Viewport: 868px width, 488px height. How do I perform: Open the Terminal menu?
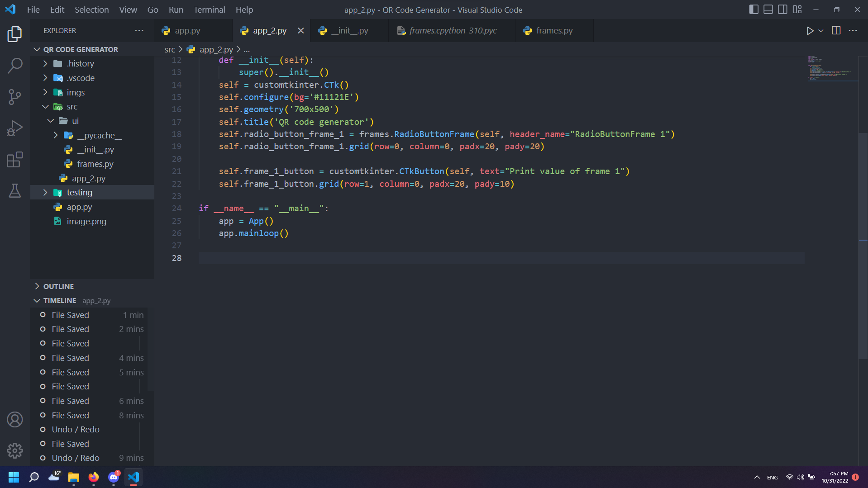[209, 9]
